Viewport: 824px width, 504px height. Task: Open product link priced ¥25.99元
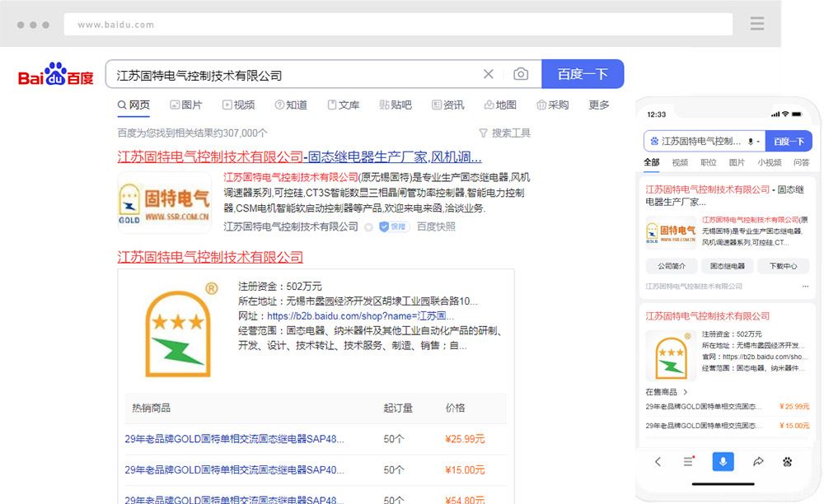point(234,439)
